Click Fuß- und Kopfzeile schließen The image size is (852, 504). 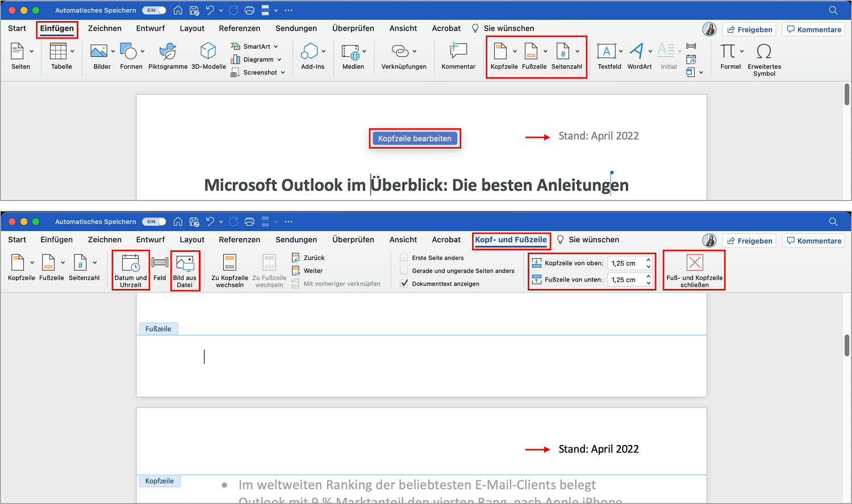(694, 271)
